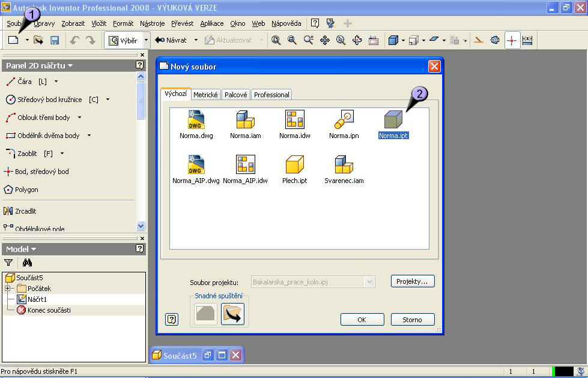Click the Undo arrow icon

(x=74, y=40)
